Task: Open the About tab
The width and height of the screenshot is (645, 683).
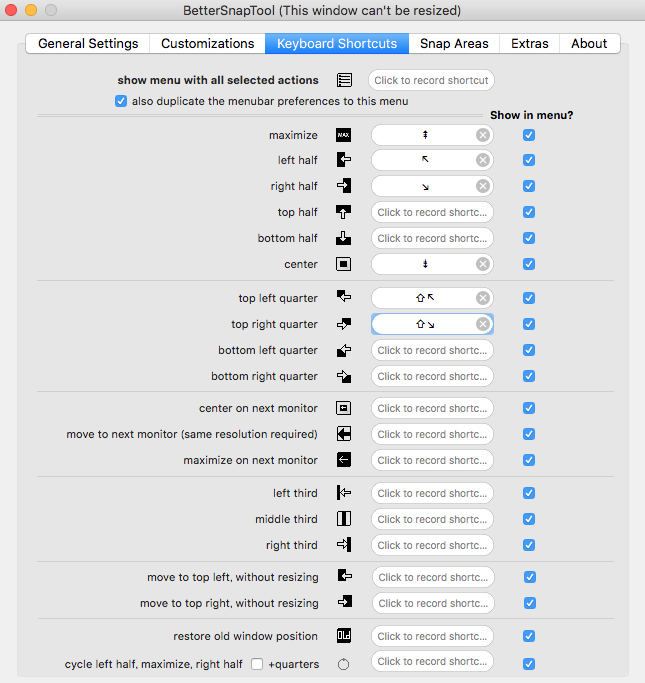Action: click(x=589, y=44)
